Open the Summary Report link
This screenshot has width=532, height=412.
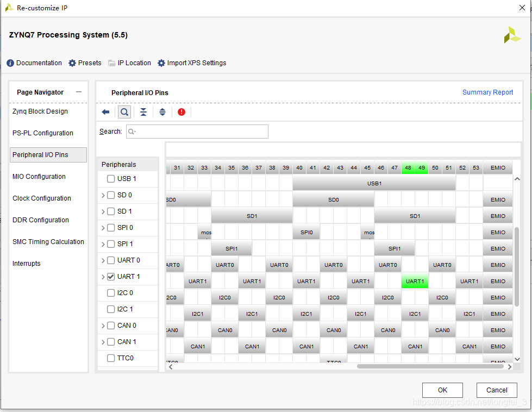coord(487,92)
